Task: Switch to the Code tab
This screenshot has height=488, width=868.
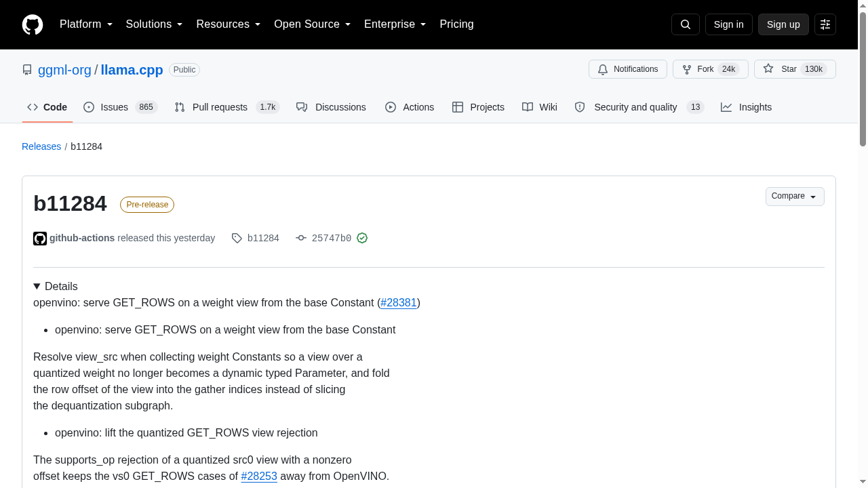Action: [x=47, y=107]
